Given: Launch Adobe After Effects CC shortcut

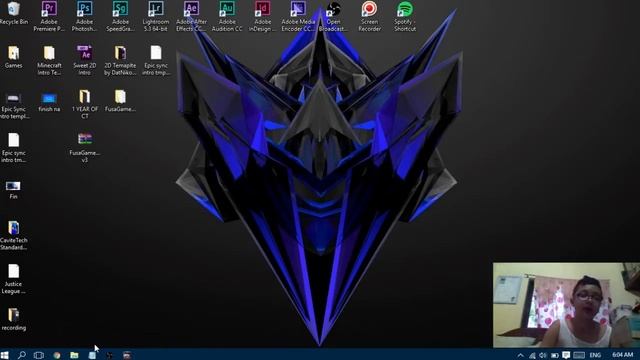Looking at the screenshot, I should tap(191, 16).
